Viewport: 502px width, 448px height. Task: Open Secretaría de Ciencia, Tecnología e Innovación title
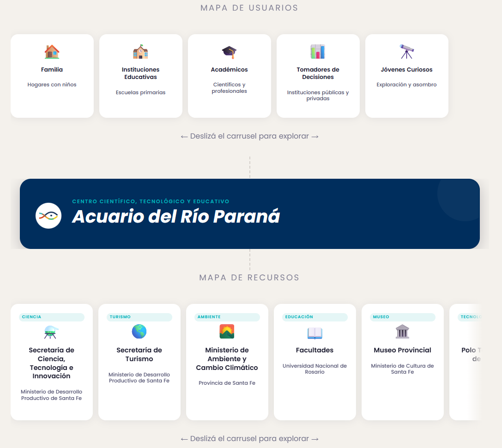point(52,363)
